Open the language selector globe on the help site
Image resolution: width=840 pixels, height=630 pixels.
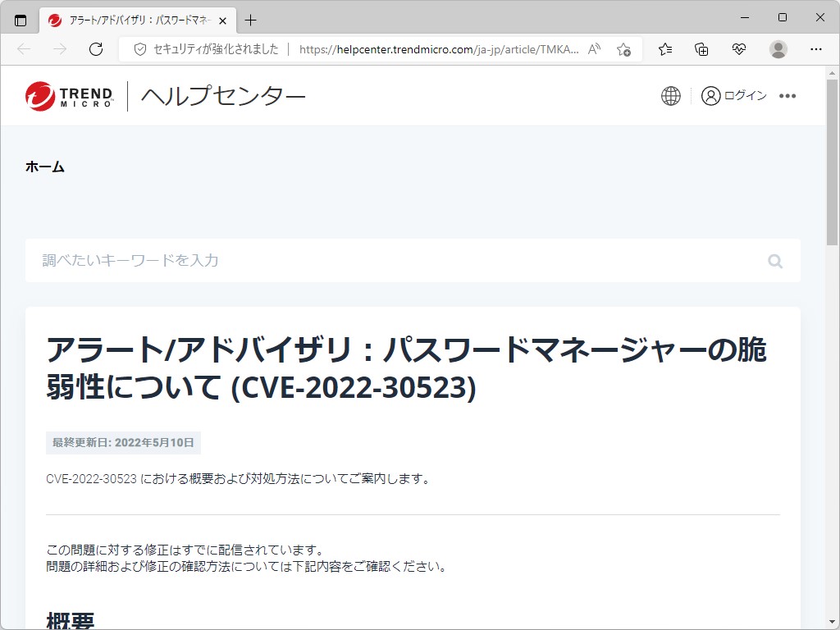pos(670,95)
